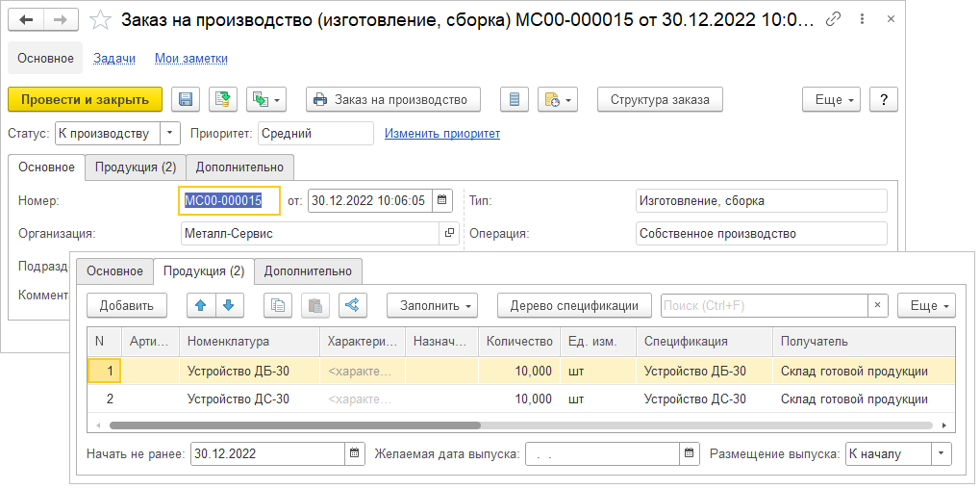980x489 pixels.
Task: Copy document link via chain icon
Action: [x=834, y=19]
